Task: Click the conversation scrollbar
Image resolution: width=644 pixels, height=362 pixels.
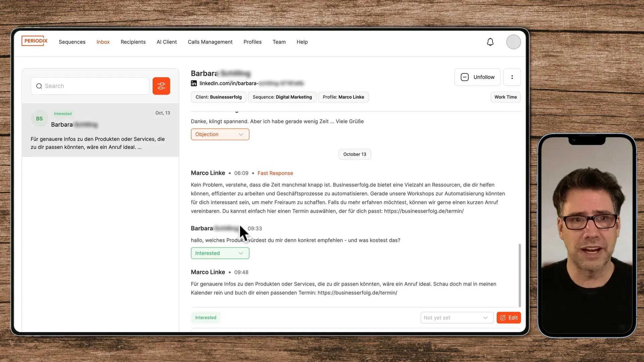Action: tap(520, 275)
